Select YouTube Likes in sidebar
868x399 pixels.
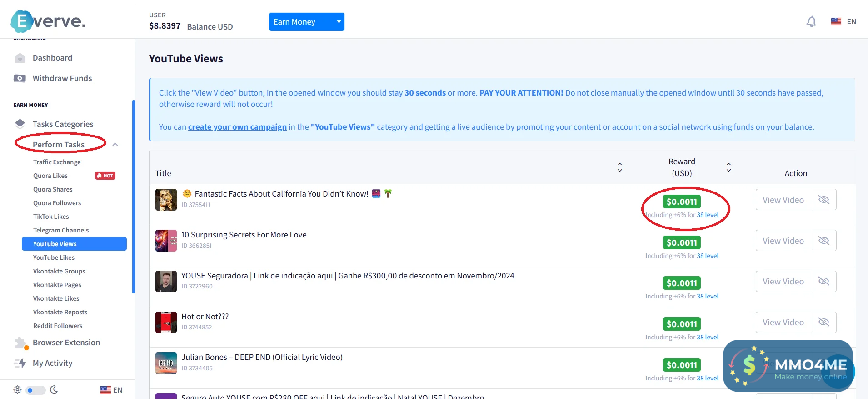pos(54,258)
